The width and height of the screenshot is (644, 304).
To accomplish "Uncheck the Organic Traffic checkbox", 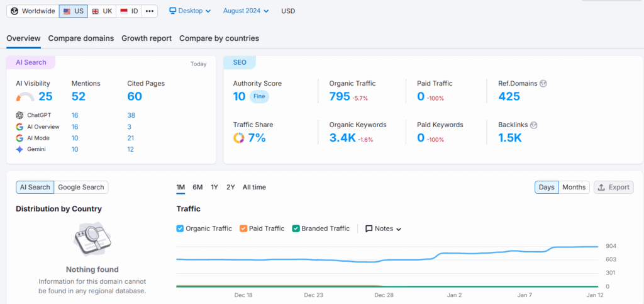I will [180, 228].
